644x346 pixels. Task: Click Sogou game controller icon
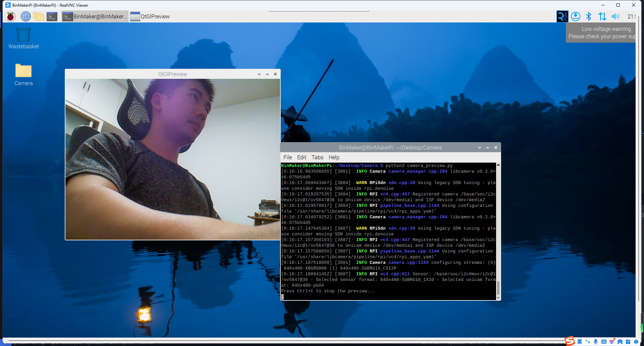(620, 342)
